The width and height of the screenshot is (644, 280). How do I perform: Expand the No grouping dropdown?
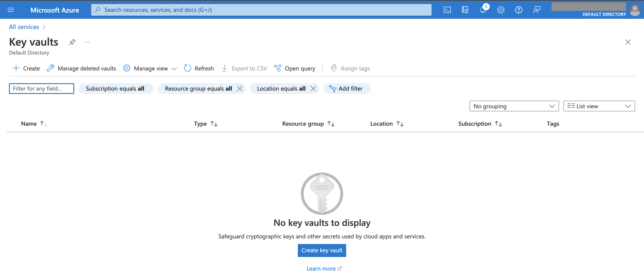click(x=514, y=106)
